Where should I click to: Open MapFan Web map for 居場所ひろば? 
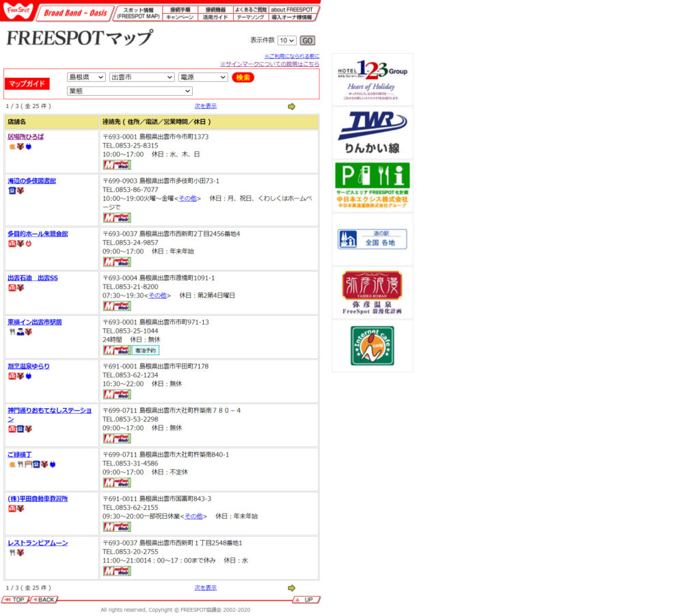click(117, 165)
